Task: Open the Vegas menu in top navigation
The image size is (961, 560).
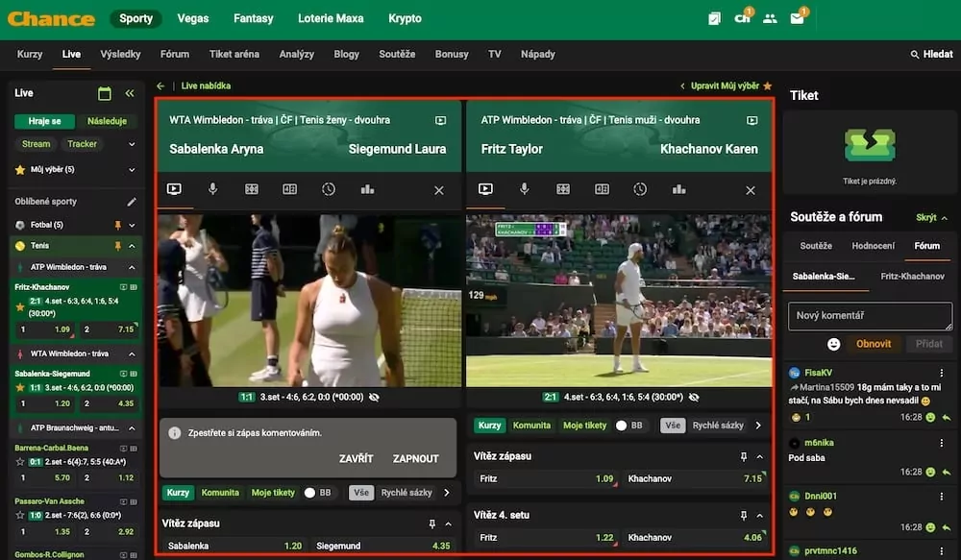Action: [192, 17]
